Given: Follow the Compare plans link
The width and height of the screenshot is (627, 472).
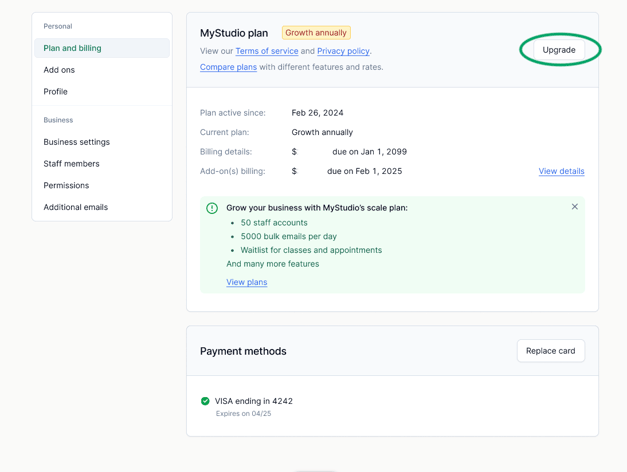Looking at the screenshot, I should 228,67.
